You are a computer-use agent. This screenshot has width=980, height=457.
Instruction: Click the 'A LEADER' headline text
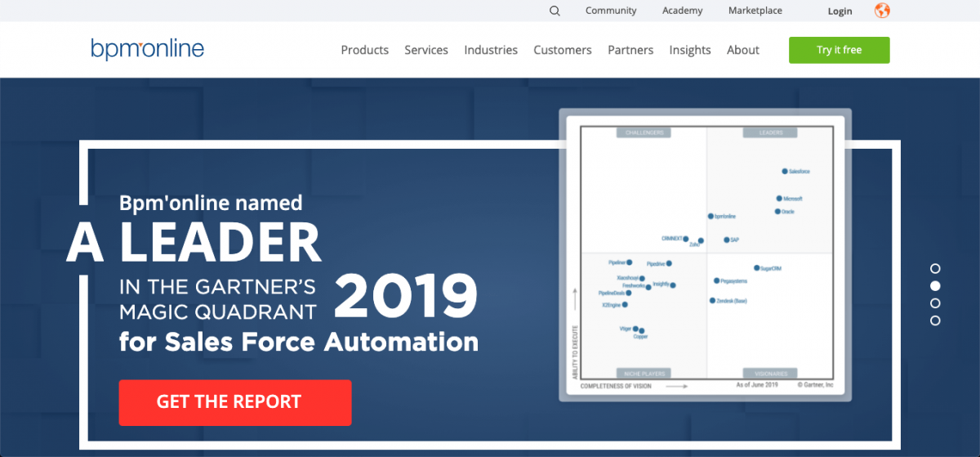pos(194,241)
